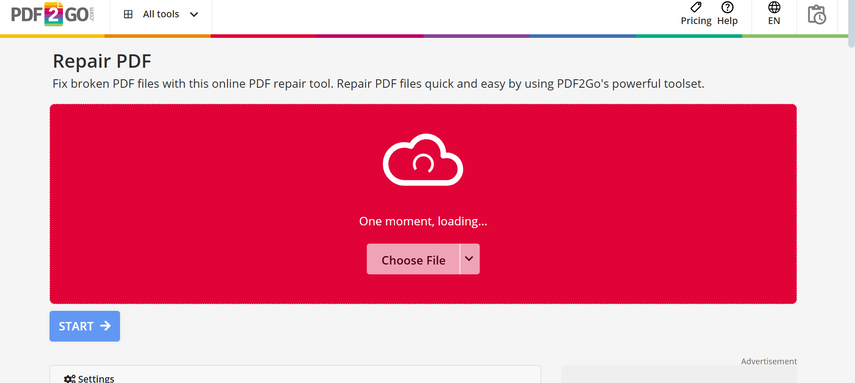The width and height of the screenshot is (855, 383).
Task: Open the clipboard history icon
Action: [x=817, y=15]
